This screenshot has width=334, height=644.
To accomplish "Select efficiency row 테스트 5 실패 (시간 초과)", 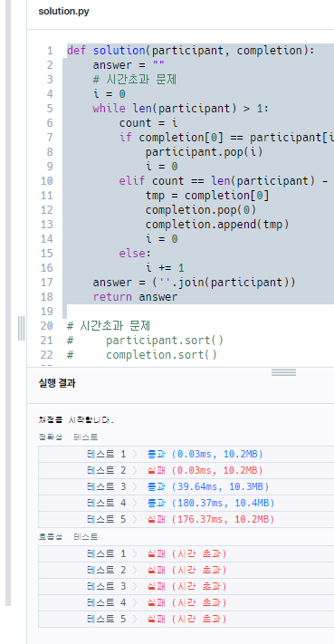I will pos(186,619).
